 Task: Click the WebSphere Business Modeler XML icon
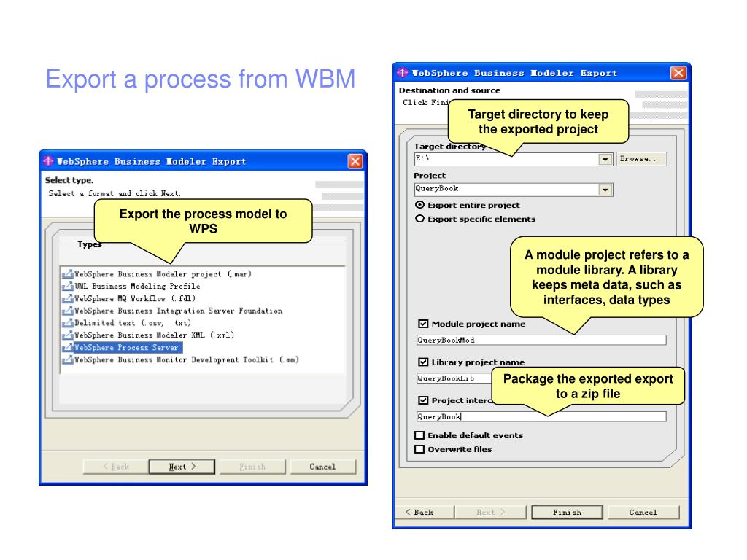click(67, 335)
